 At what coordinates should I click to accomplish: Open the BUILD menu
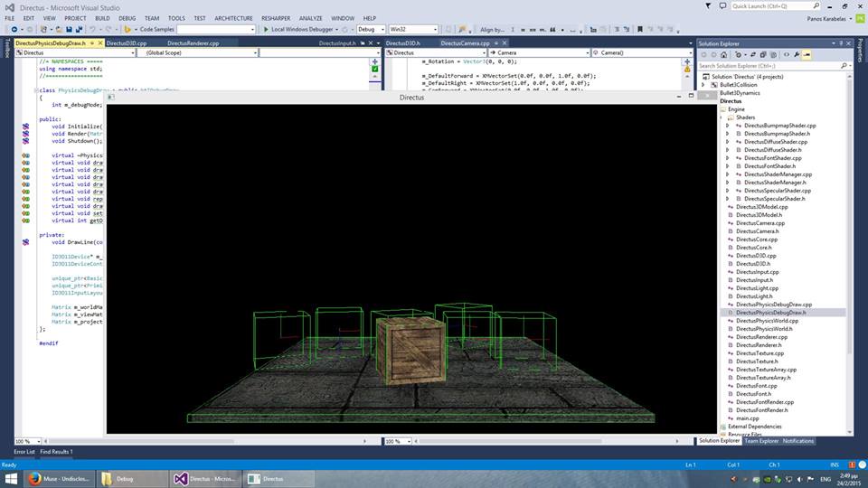coord(102,18)
